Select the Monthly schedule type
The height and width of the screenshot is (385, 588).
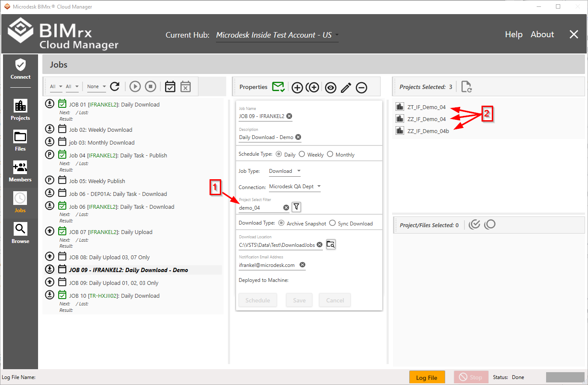tap(330, 154)
